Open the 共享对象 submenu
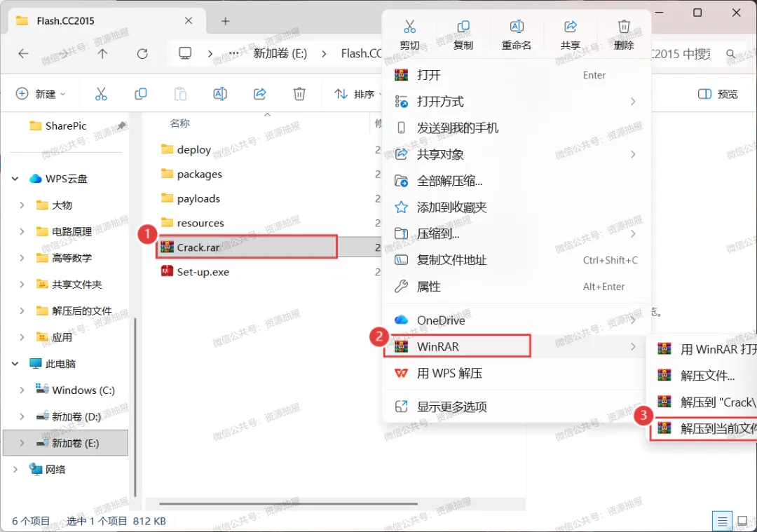Screen dimensions: 757x532 (517, 154)
